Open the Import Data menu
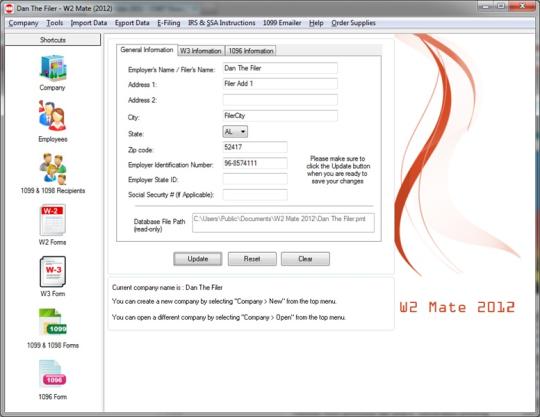 point(89,23)
